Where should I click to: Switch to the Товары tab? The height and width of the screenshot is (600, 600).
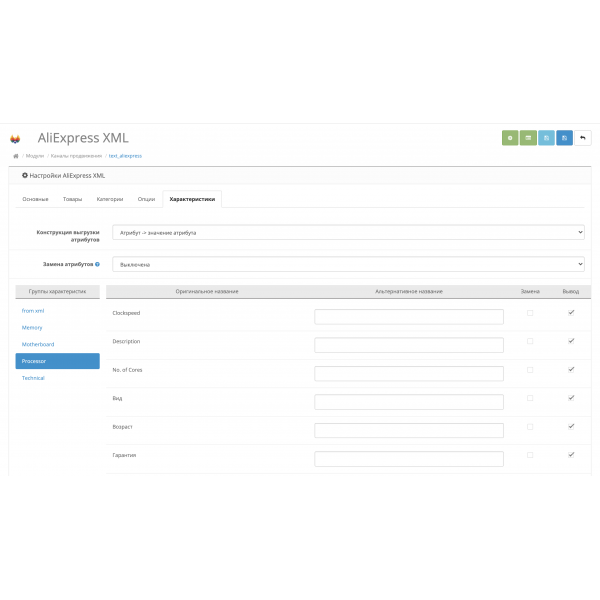[72, 199]
